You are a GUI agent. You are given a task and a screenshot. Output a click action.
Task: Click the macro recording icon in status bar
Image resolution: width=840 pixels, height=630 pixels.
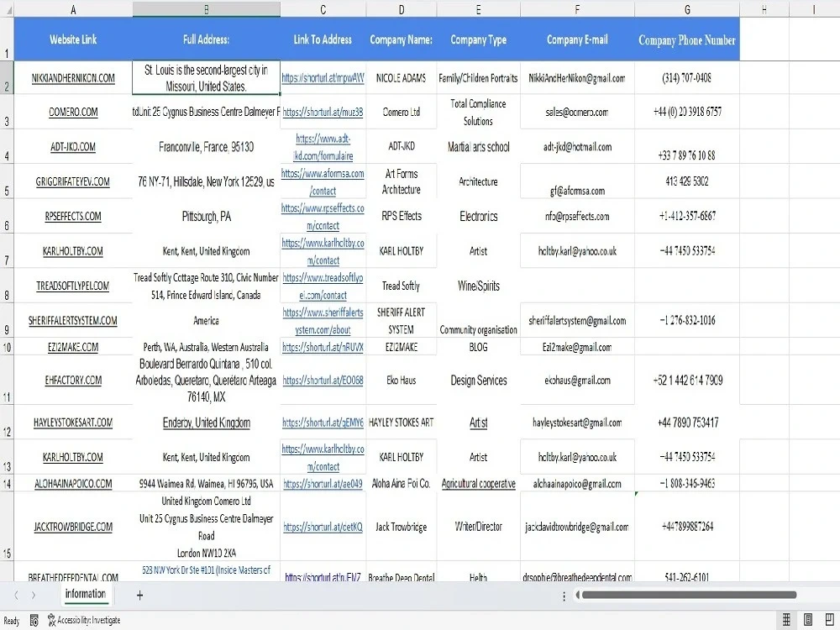click(x=34, y=621)
